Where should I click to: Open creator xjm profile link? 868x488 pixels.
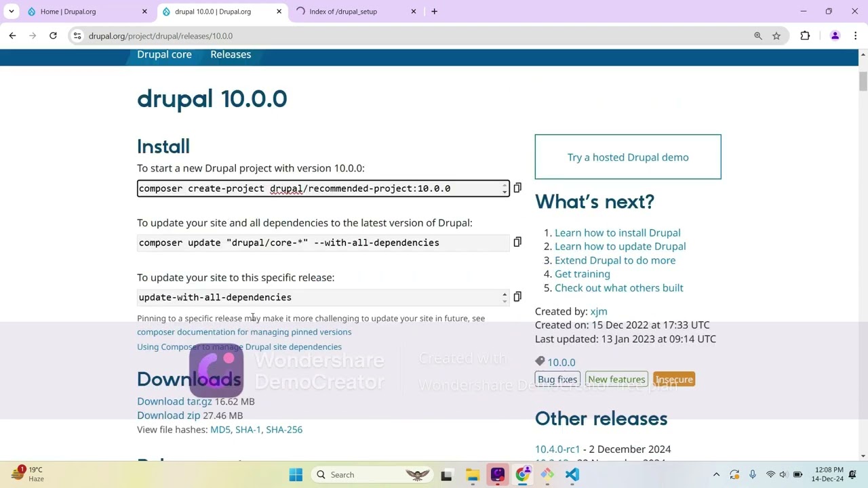599,311
